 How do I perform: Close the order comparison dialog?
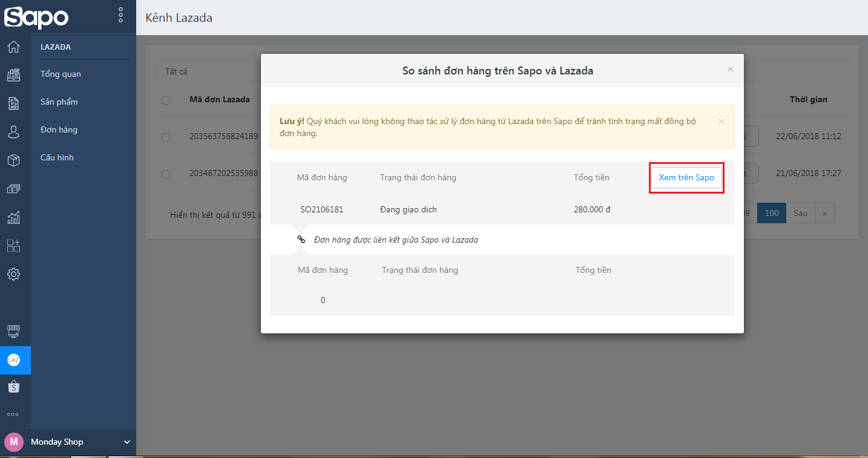coord(730,70)
